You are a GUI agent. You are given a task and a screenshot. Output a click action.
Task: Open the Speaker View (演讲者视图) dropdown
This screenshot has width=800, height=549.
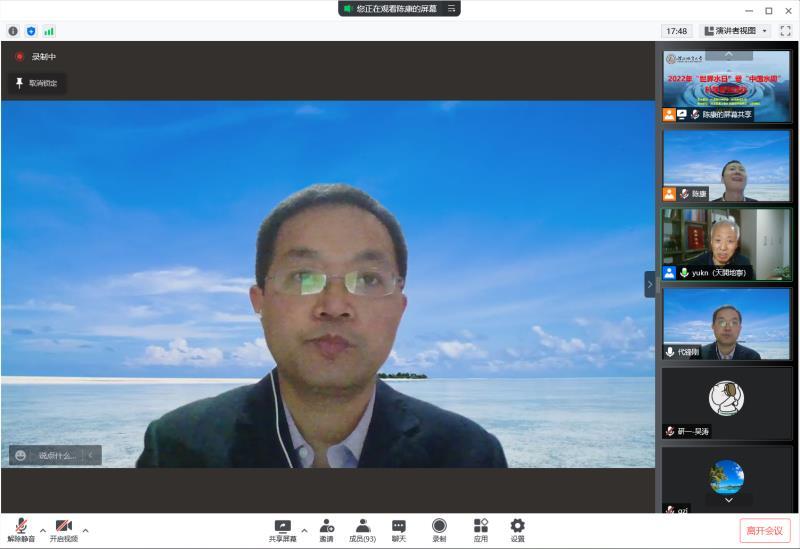pos(735,31)
